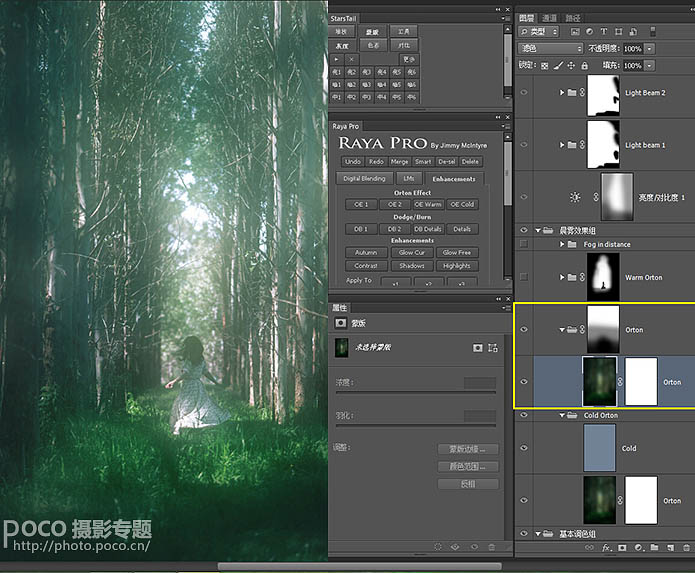This screenshot has width=695, height=573.
Task: Open the fill slider dropdown arrow
Action: click(650, 66)
